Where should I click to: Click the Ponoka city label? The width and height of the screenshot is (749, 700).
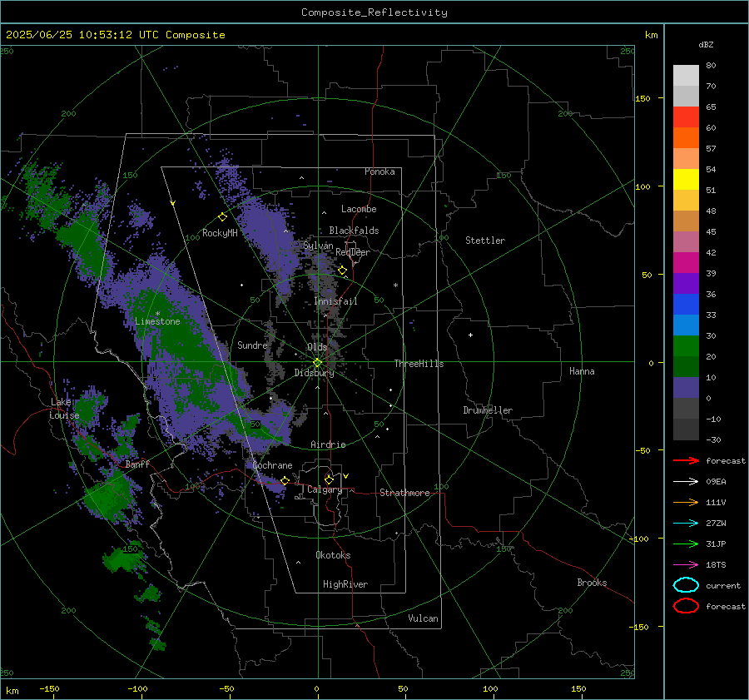coord(379,171)
